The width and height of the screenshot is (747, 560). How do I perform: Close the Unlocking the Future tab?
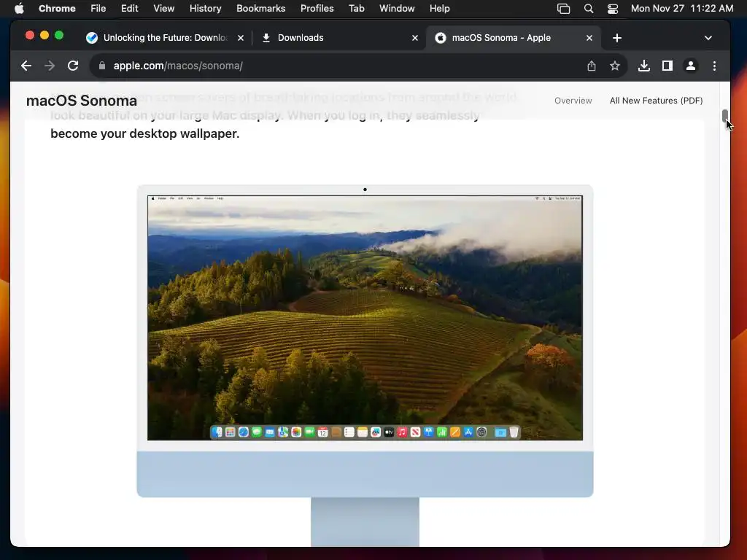click(x=241, y=38)
